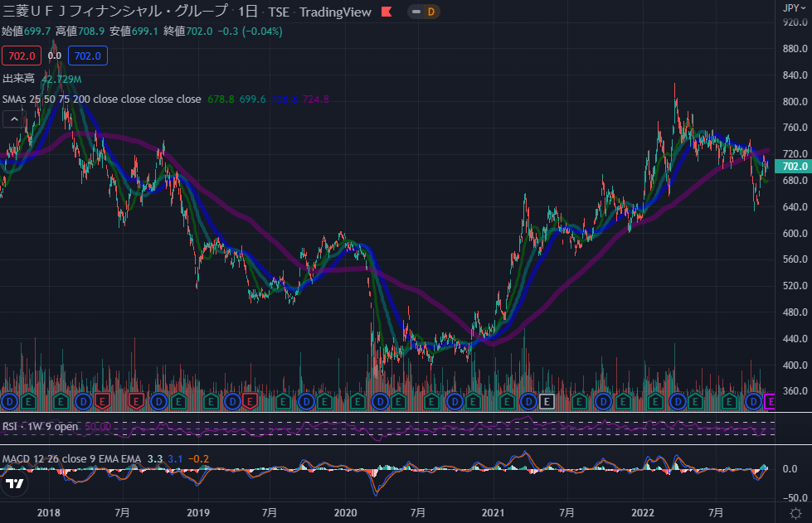Click the TSE exchange label
The height and width of the screenshot is (523, 812).
click(279, 12)
